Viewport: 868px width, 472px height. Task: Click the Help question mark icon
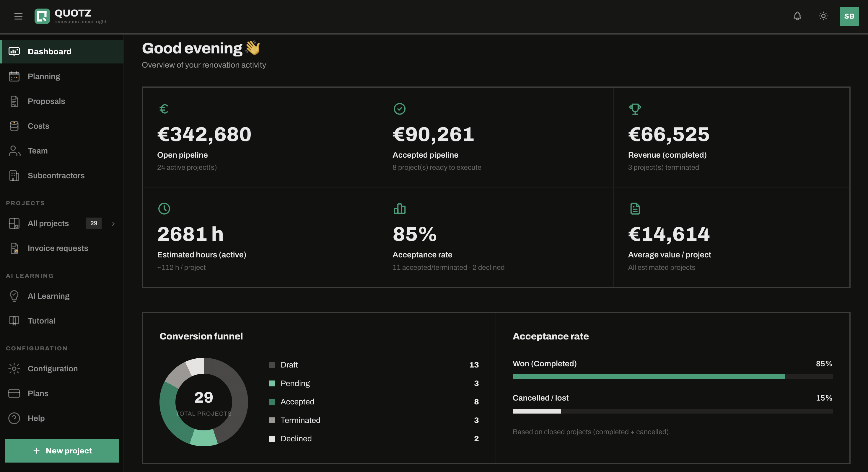click(14, 418)
